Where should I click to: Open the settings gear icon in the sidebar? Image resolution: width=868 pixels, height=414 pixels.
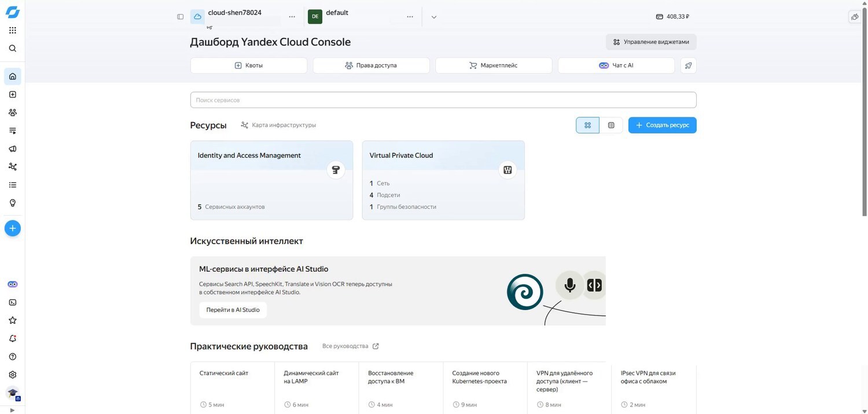[x=13, y=375]
